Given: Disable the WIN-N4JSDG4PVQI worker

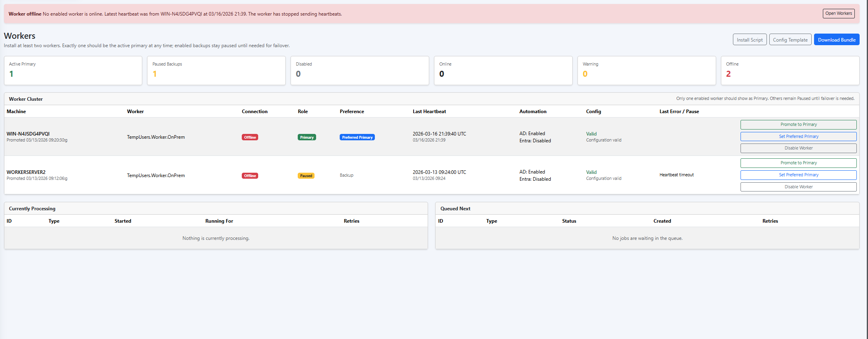Looking at the screenshot, I should click(x=798, y=148).
